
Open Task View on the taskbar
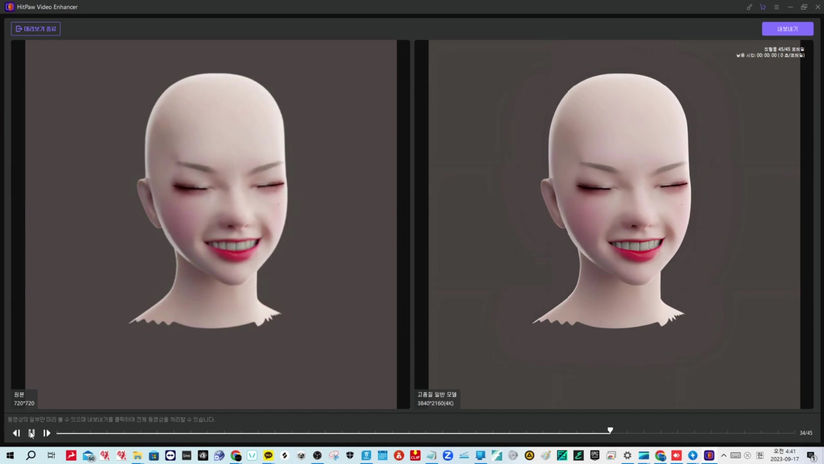[51, 455]
